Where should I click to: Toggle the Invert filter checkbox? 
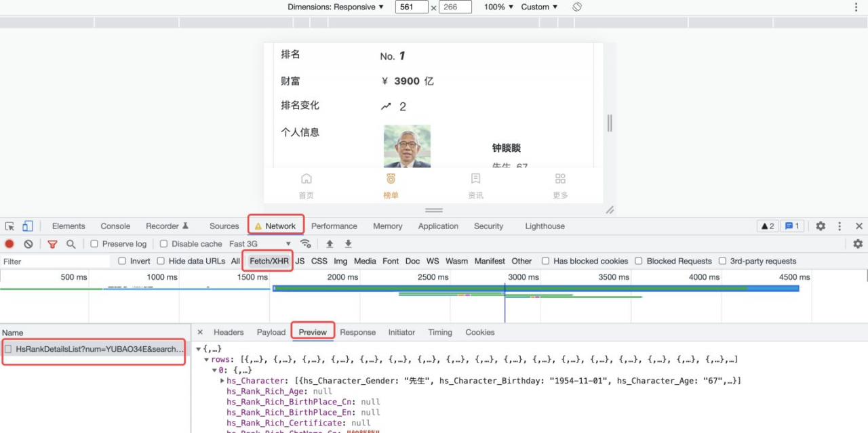coord(122,261)
